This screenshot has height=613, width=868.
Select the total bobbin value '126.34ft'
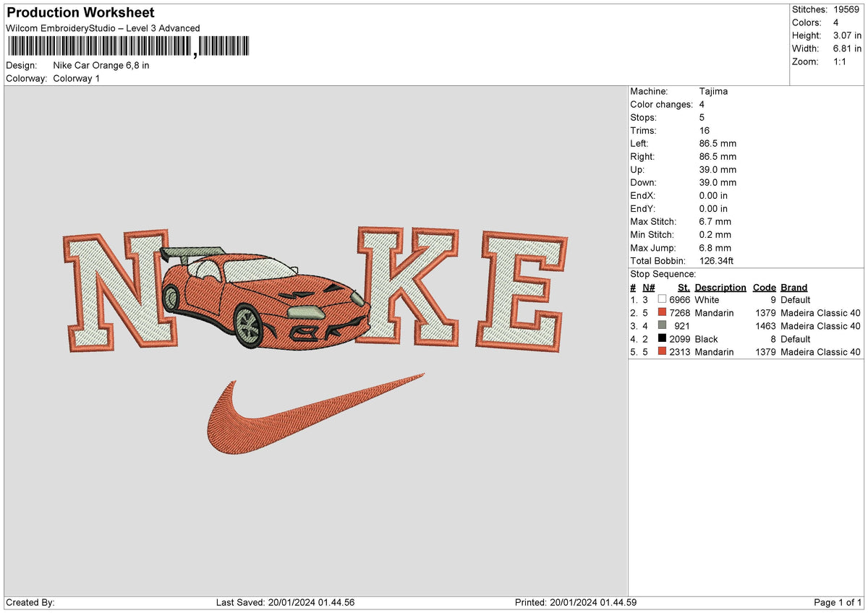click(717, 260)
